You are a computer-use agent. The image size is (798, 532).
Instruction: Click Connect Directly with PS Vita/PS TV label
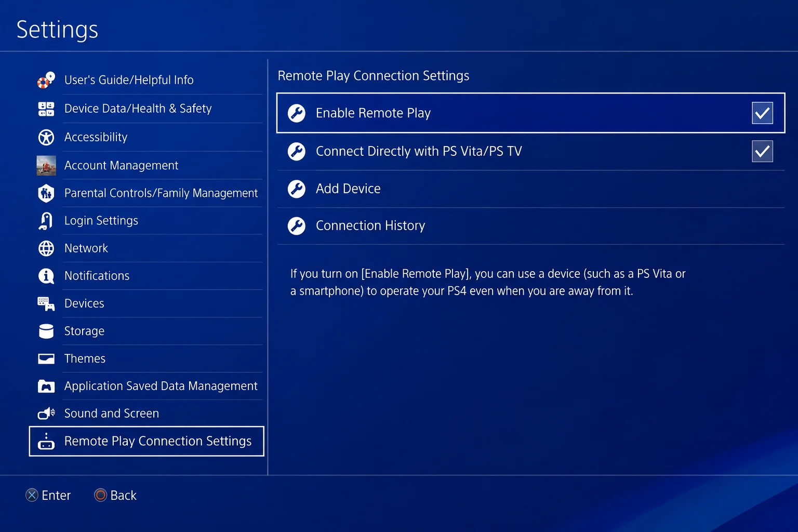coord(419,151)
